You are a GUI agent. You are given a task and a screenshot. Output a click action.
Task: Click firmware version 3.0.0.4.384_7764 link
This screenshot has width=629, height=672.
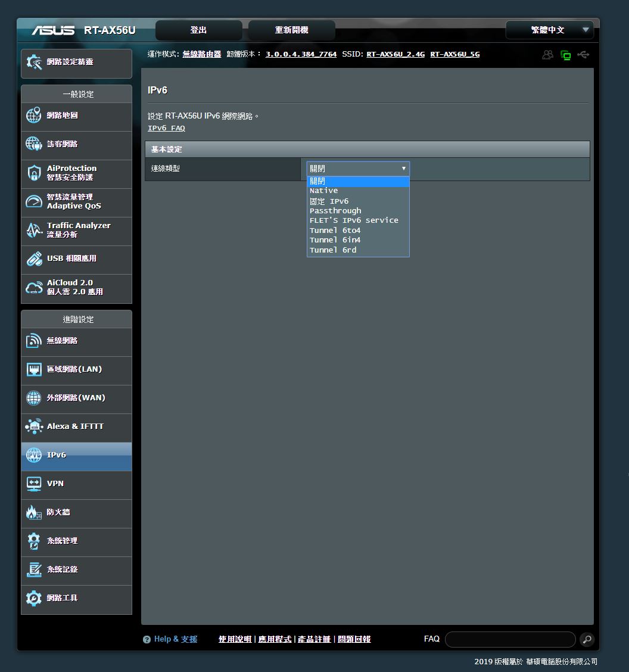tap(301, 54)
